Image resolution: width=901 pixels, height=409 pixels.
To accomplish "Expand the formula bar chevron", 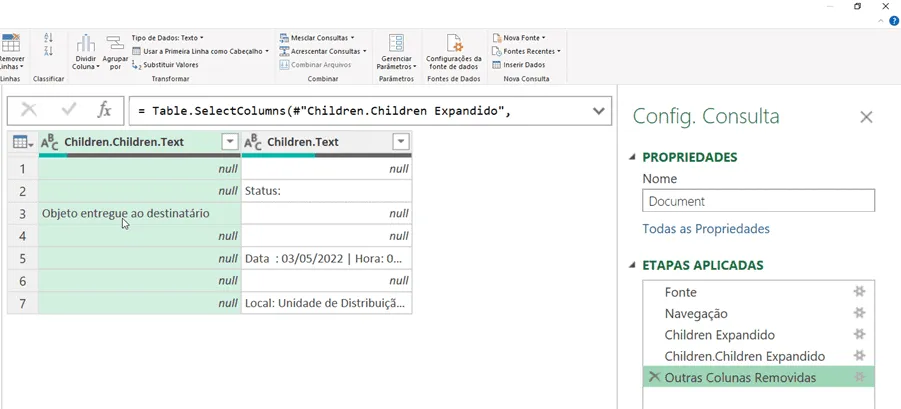I will (599, 111).
